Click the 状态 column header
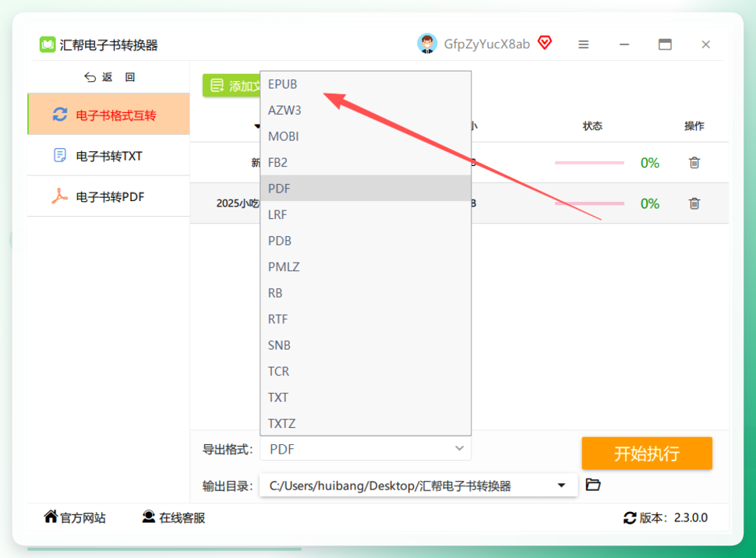The height and width of the screenshot is (558, 756). pyautogui.click(x=592, y=126)
